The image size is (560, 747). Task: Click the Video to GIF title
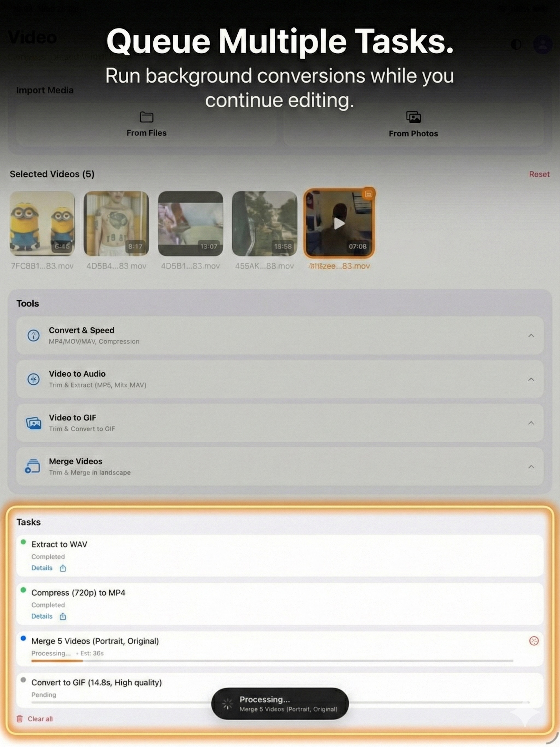(x=72, y=418)
